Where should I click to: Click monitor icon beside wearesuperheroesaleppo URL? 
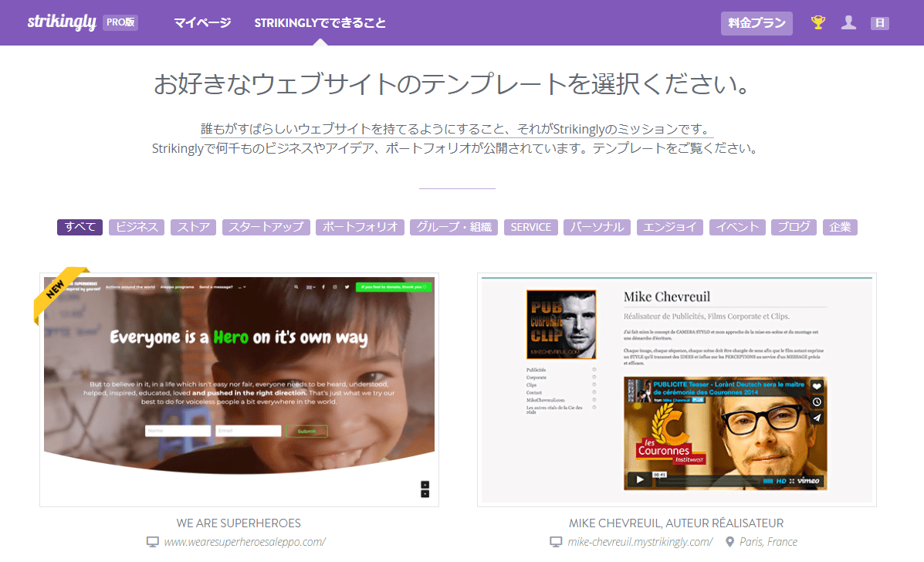153,542
